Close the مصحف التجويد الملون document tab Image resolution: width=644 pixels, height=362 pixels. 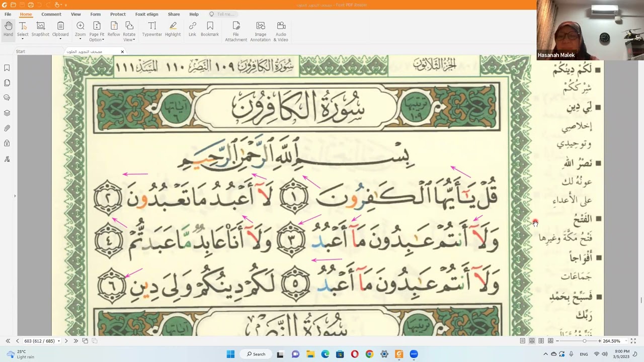(122, 51)
